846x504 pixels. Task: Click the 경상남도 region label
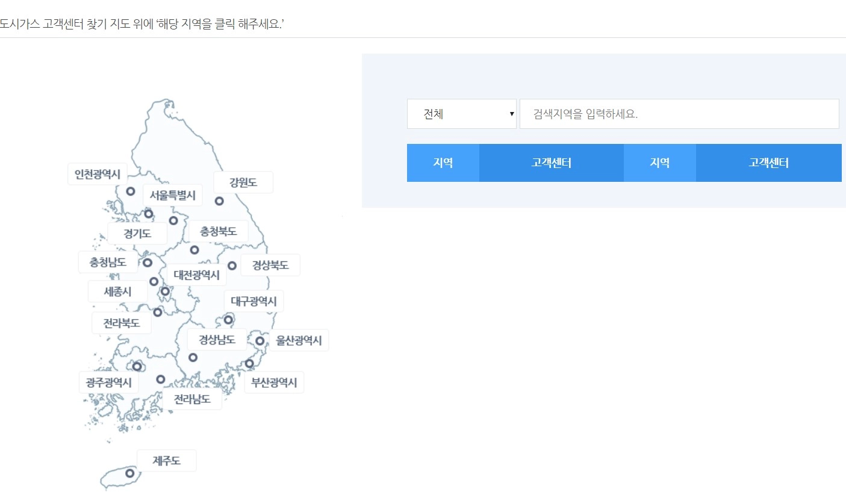pos(216,339)
